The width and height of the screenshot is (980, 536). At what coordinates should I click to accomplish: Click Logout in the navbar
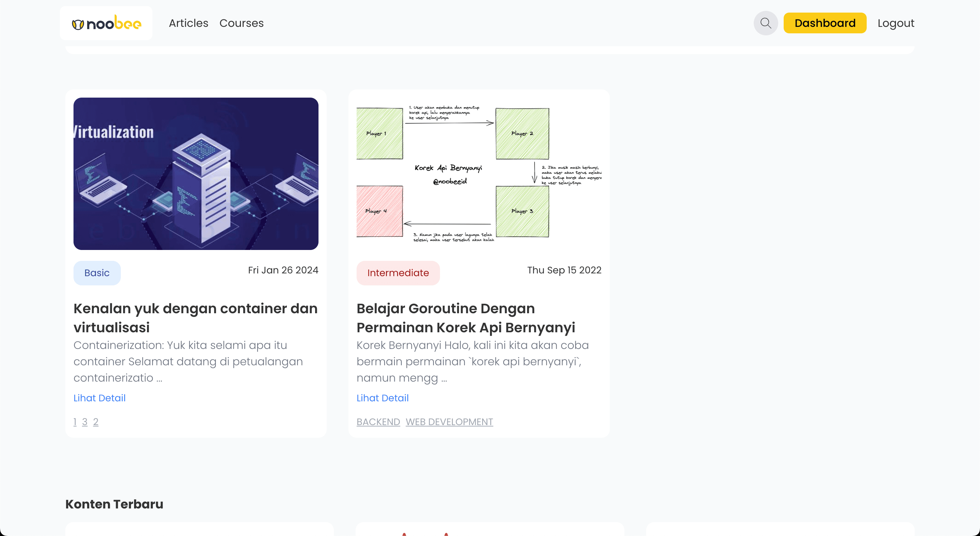coord(896,23)
